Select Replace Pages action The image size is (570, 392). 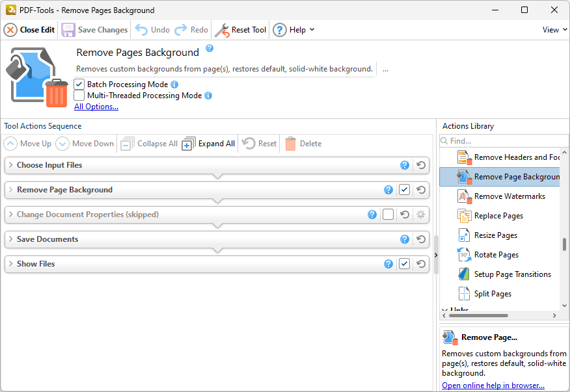pyautogui.click(x=500, y=216)
